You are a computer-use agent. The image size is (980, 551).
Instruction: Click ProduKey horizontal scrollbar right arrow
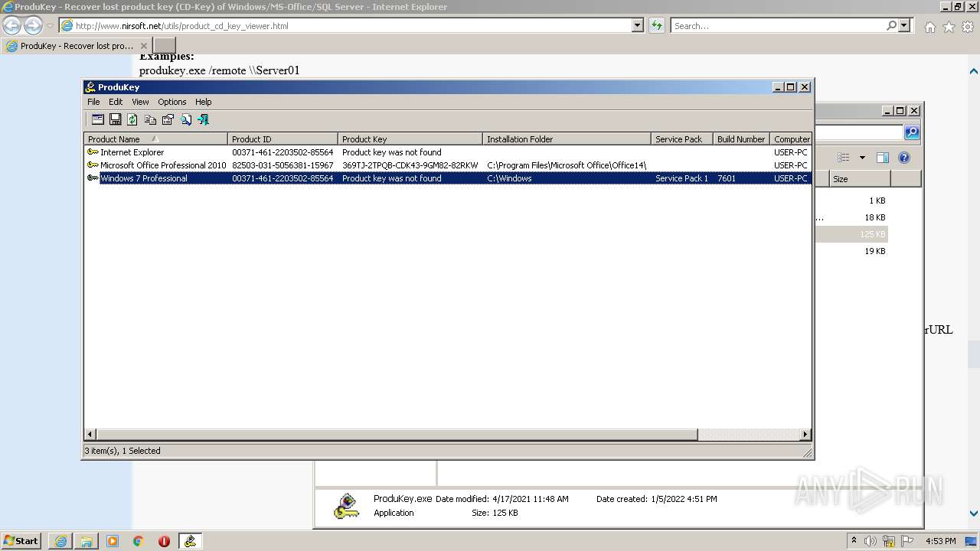[x=805, y=435]
